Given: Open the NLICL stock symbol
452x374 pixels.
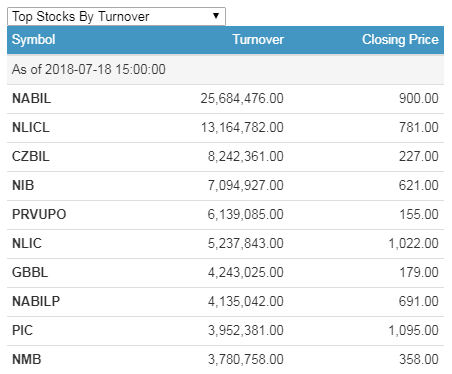Looking at the screenshot, I should click(x=31, y=128).
